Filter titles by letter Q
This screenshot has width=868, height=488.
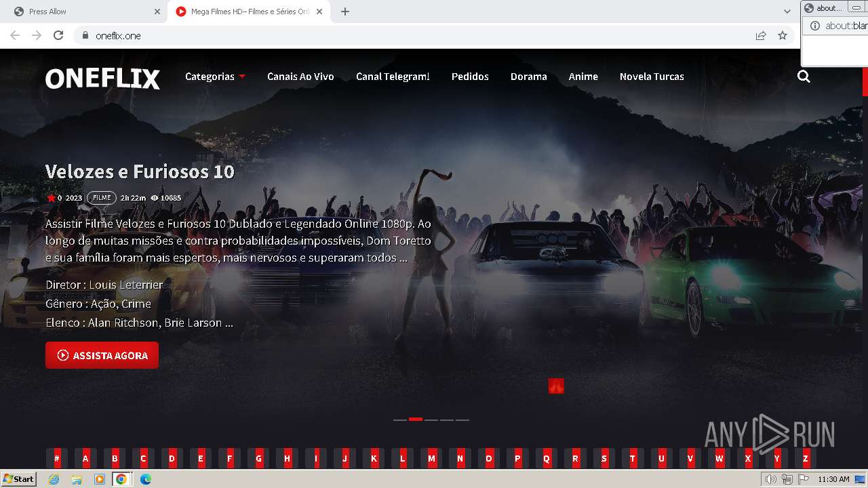(x=547, y=458)
